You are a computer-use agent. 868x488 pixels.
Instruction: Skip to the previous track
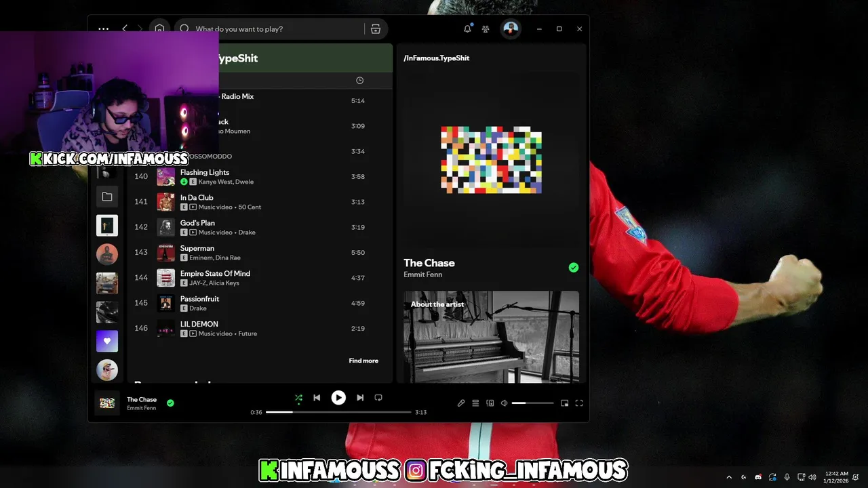click(317, 398)
